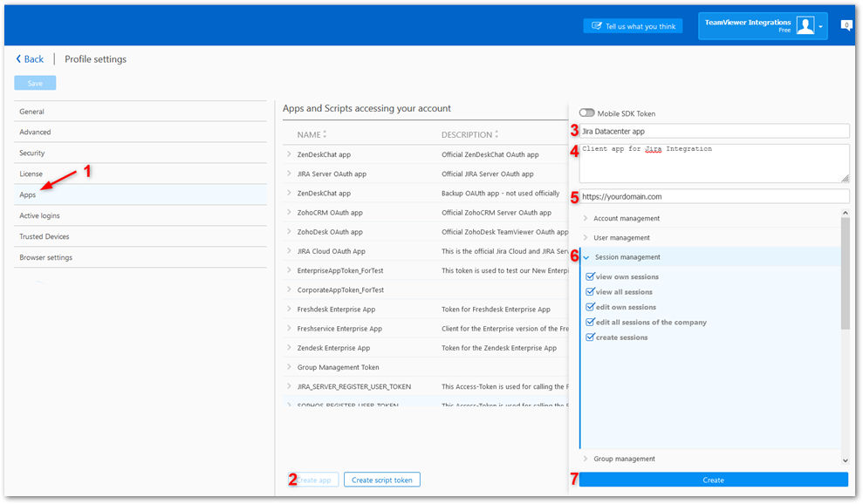863x504 pixels.
Task: Click the blue Create button
Action: pos(713,480)
